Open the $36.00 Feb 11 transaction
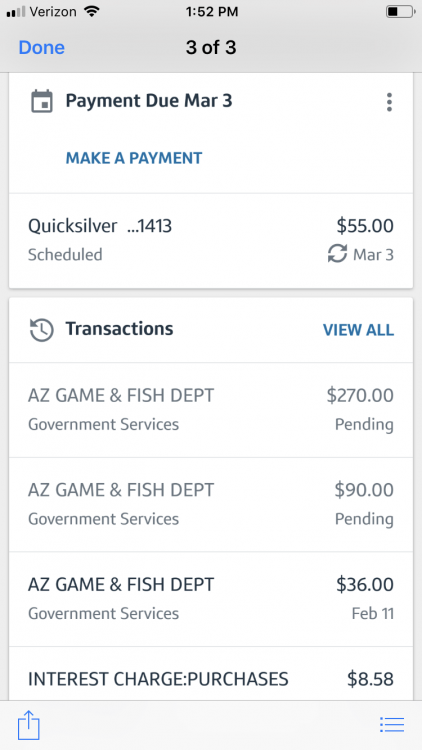The height and width of the screenshot is (750, 422). coord(211,599)
